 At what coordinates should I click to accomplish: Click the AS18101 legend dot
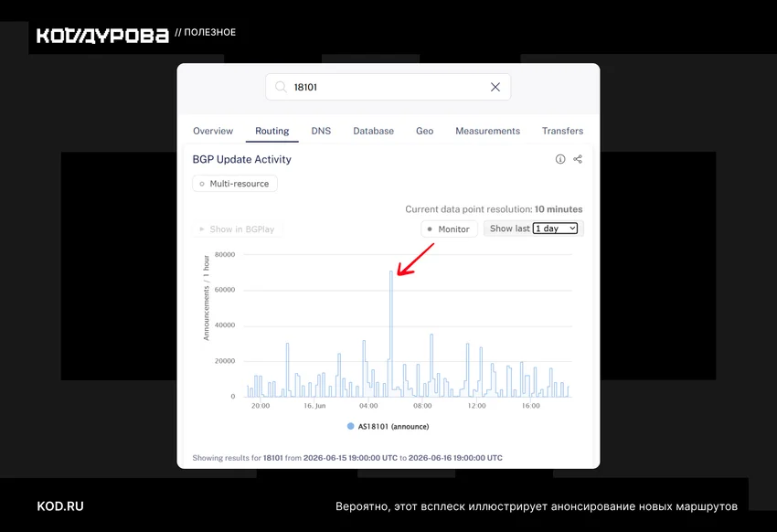point(350,426)
